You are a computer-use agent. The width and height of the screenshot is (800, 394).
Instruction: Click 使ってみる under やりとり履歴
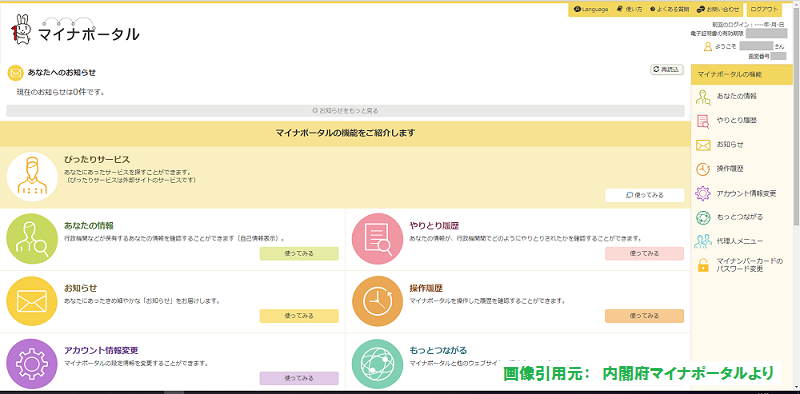coord(644,254)
